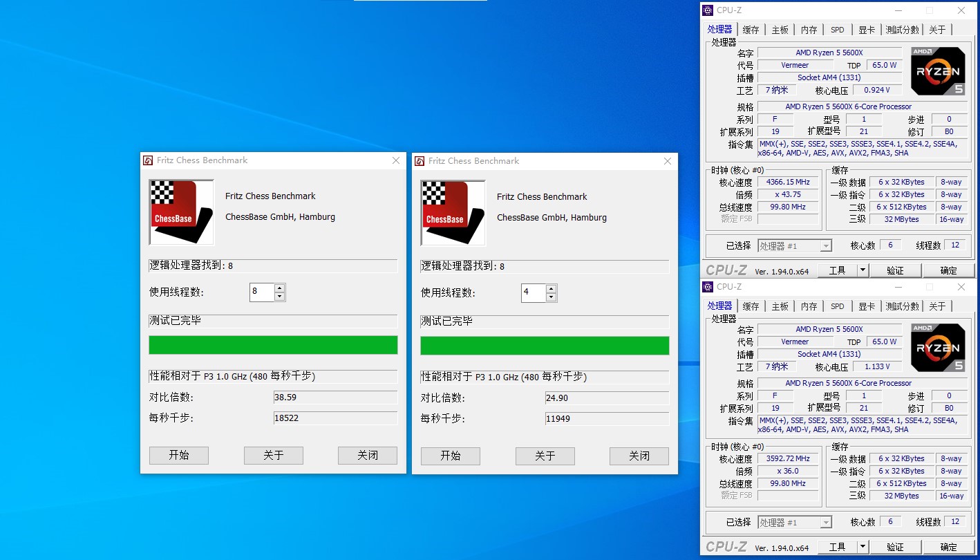Viewport: 980px width, 560px height.
Task: Click the Ryzen 5 logo in the 4366.15 MHz CPU-Z window
Action: point(938,71)
